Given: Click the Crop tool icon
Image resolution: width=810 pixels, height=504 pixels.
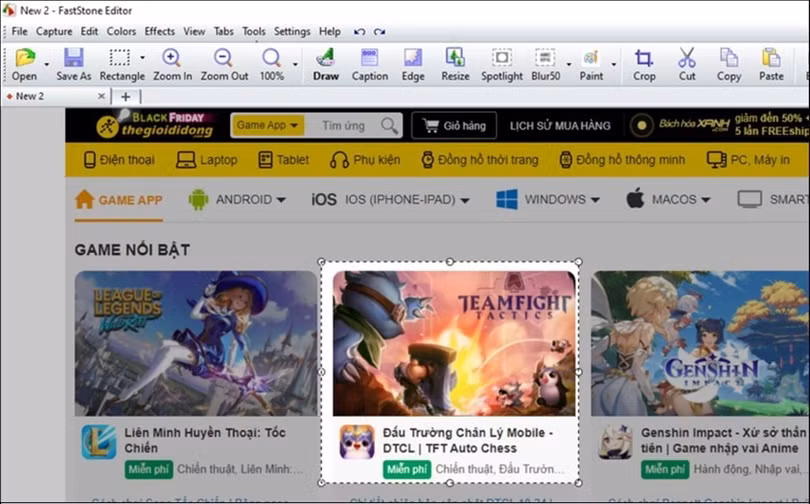Looking at the screenshot, I should tap(644, 64).
